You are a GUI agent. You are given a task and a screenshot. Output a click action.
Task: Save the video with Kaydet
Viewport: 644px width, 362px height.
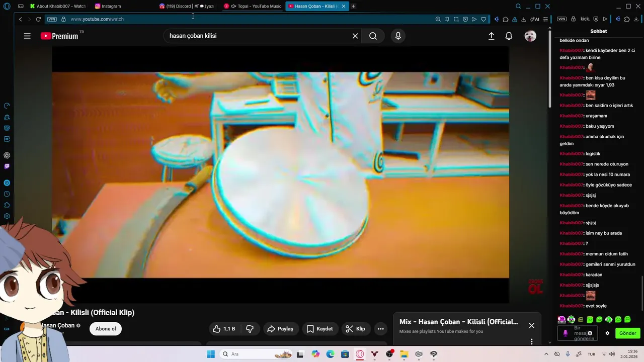pyautogui.click(x=319, y=329)
